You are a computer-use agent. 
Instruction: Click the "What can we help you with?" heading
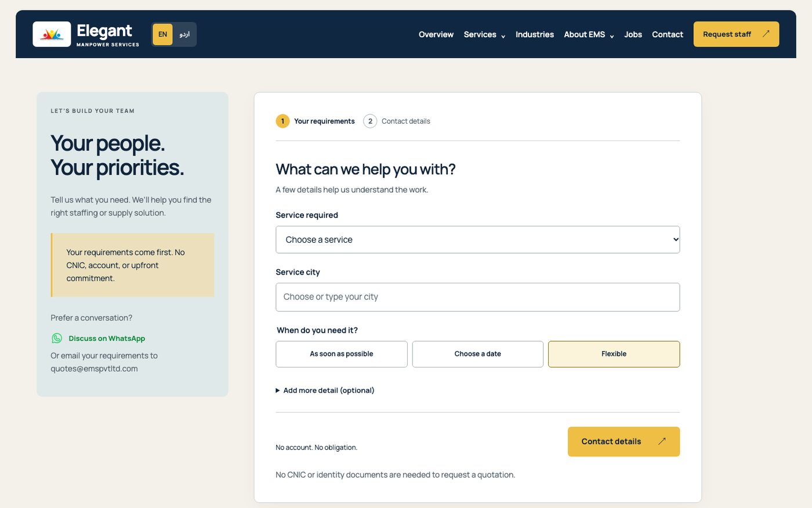pyautogui.click(x=365, y=169)
